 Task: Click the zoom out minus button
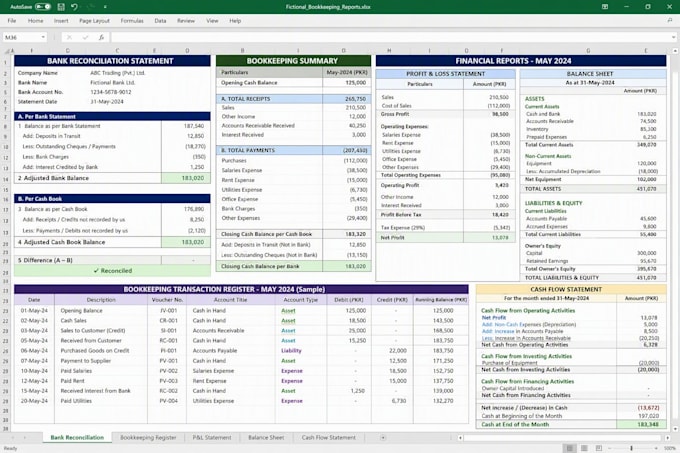[x=610, y=448]
